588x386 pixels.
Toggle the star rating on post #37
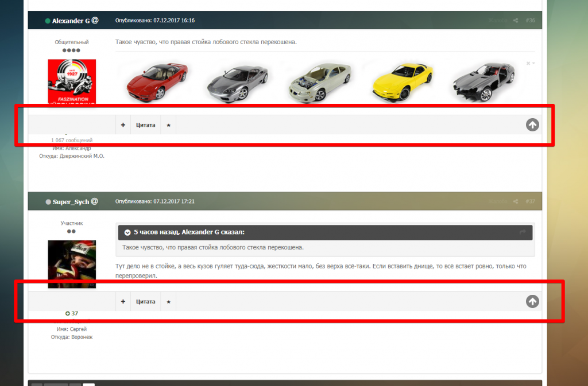pyautogui.click(x=168, y=301)
